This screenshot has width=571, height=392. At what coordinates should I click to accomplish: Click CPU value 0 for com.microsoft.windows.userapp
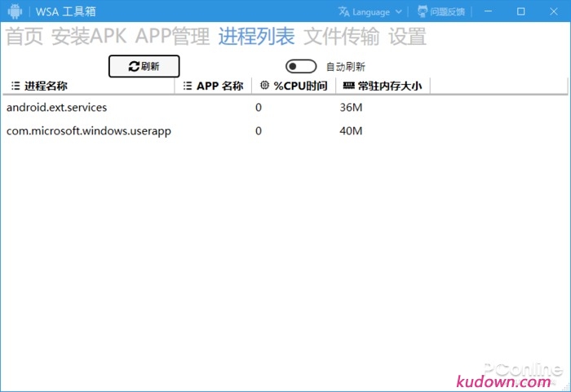tap(259, 130)
